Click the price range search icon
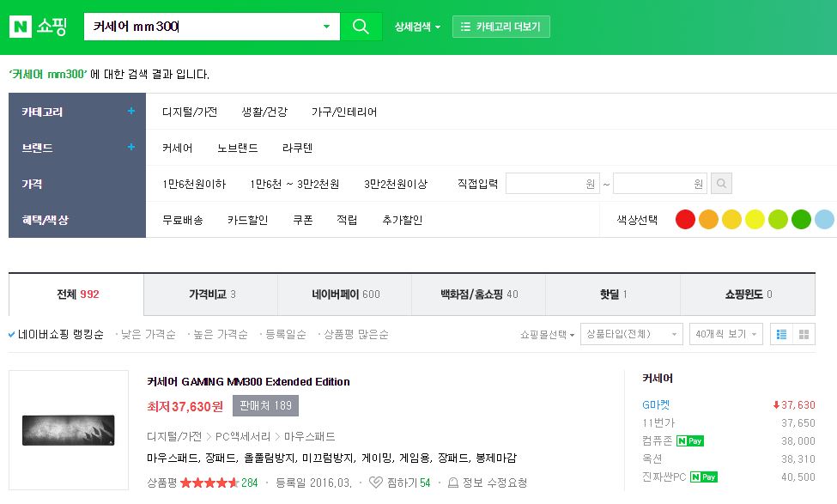 (721, 184)
